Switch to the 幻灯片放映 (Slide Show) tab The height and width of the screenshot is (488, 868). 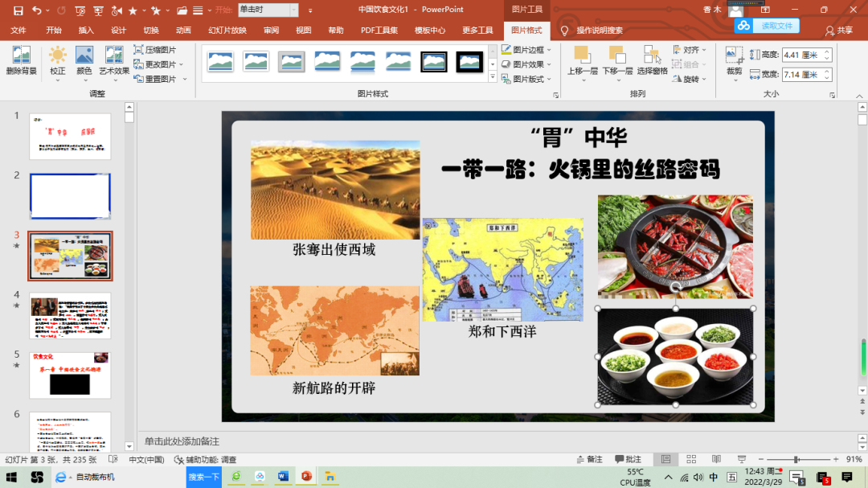(227, 31)
